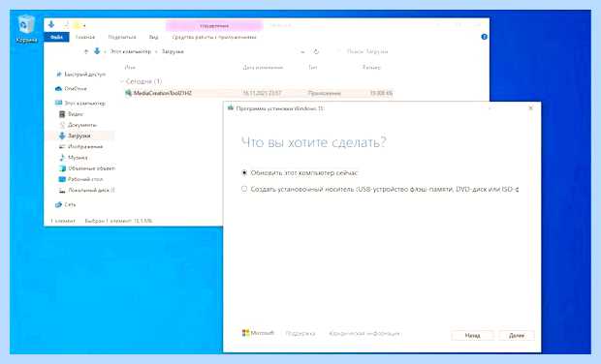Click the blue help icon in Explorer
Image resolution: width=601 pixels, height=364 pixels.
pyautogui.click(x=484, y=37)
